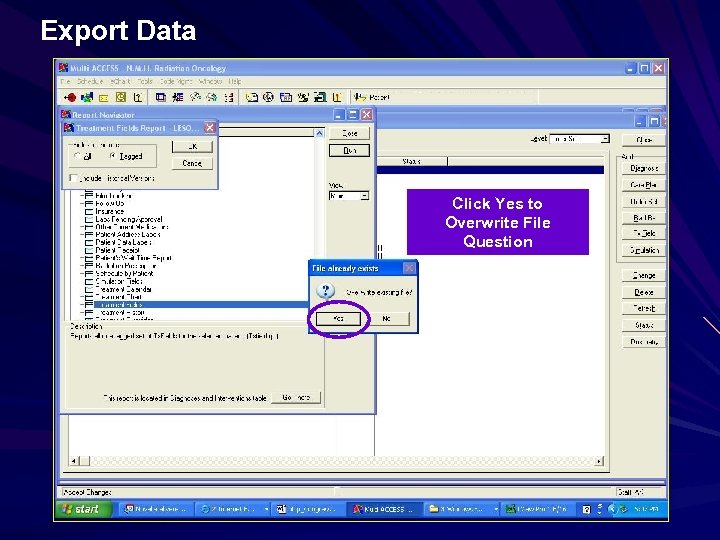Open the Schedule menu
This screenshot has height=540, width=720.
(90, 81)
